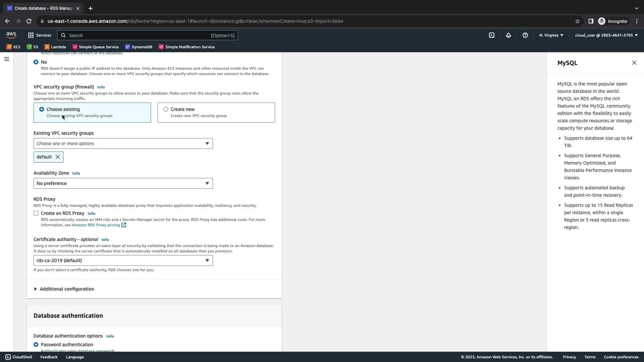Open the notifications bell
Screen dimensions: 644x362
[x=508, y=35]
